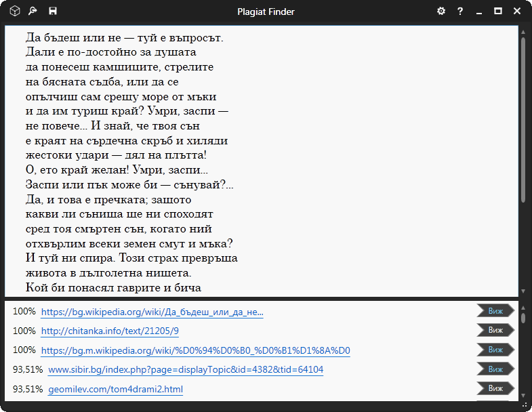Click the line 'отхвърлим всеки земен смут и мъка?'

(x=129, y=244)
